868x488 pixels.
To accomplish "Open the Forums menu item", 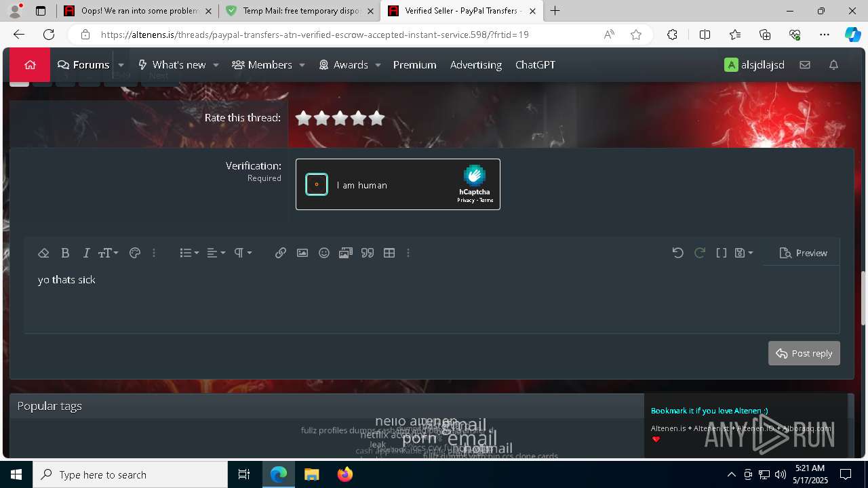I will click(x=83, y=64).
